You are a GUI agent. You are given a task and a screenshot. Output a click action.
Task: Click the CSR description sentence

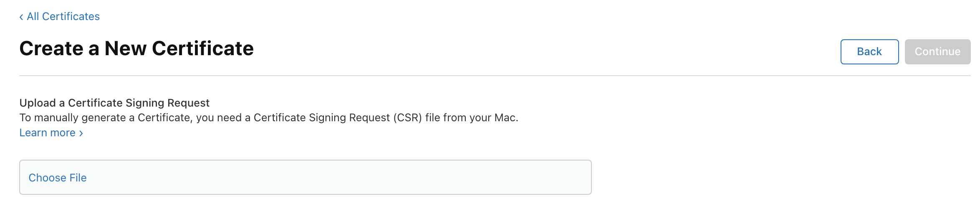tap(269, 118)
